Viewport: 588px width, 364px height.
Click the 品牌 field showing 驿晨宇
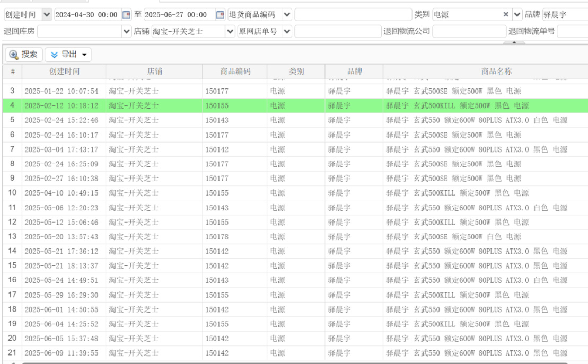[565, 15]
